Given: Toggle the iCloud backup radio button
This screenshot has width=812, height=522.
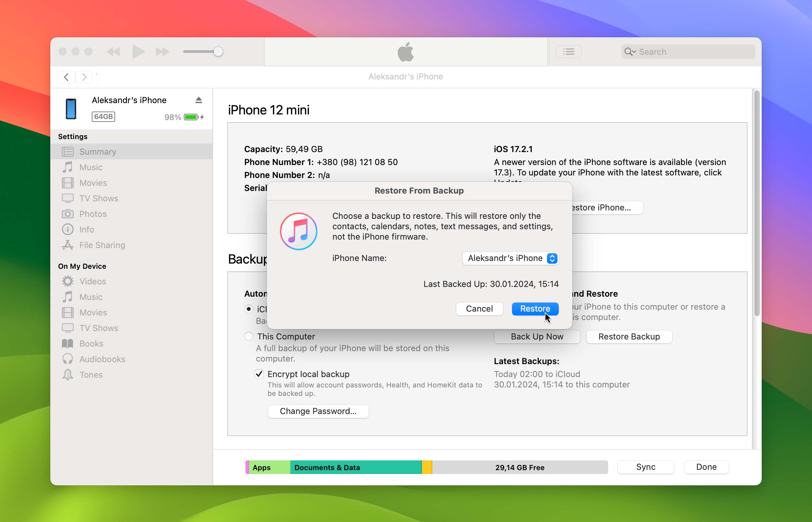Looking at the screenshot, I should [x=248, y=308].
